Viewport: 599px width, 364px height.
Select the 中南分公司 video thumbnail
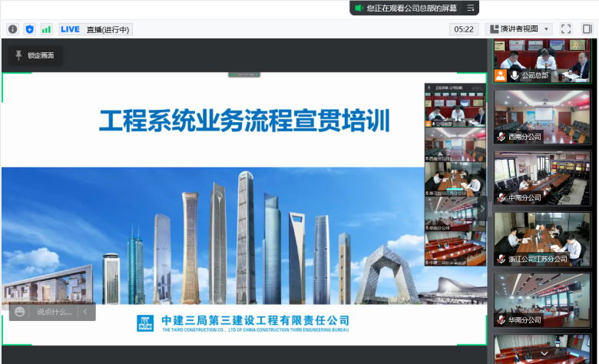point(542,177)
